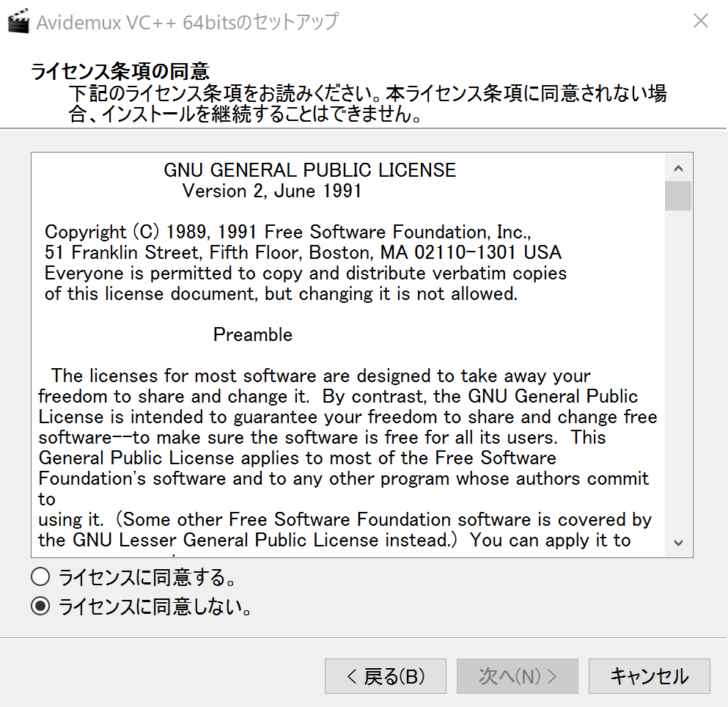Select ライセンスに同意しない radio button
Image resolution: width=728 pixels, height=707 pixels.
(x=40, y=607)
